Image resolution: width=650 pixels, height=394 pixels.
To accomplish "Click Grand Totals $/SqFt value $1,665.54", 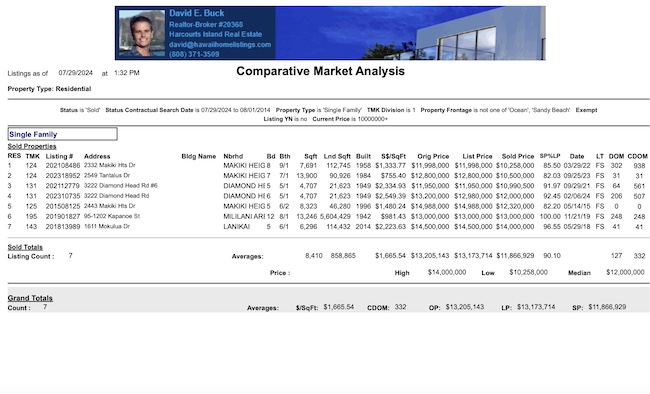I will [339, 307].
